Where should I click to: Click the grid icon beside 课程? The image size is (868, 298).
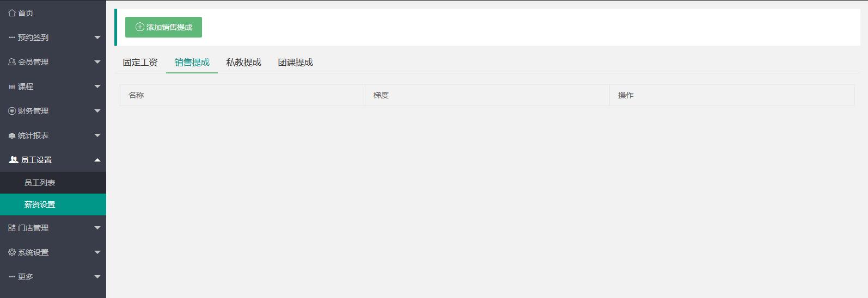click(12, 87)
